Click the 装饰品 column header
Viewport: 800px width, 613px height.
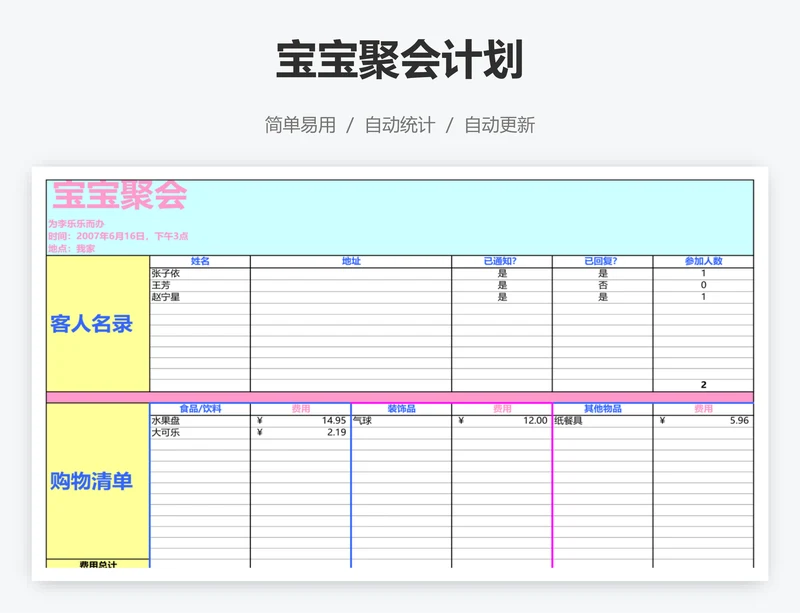(x=401, y=409)
